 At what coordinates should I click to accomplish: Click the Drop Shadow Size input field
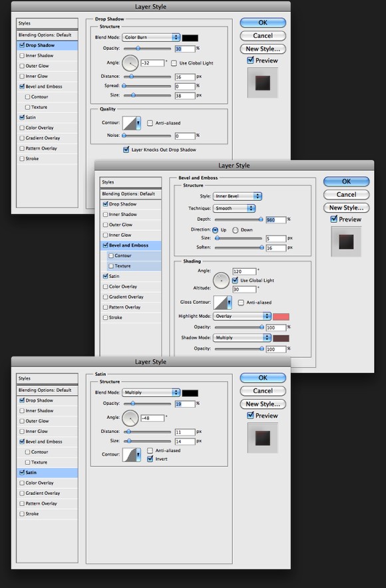coord(185,96)
